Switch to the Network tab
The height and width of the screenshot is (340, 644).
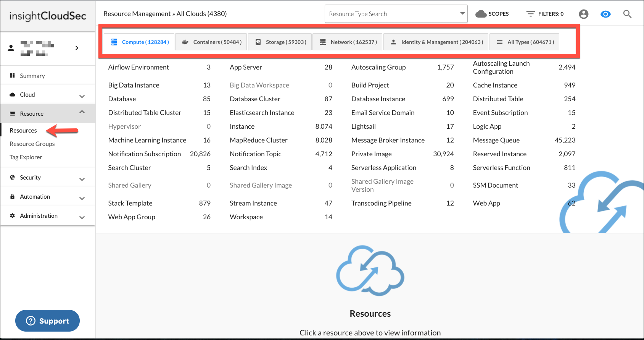point(348,42)
